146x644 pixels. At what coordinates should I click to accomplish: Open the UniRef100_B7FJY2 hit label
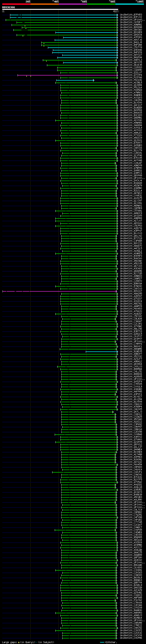pyautogui.click(x=131, y=17)
